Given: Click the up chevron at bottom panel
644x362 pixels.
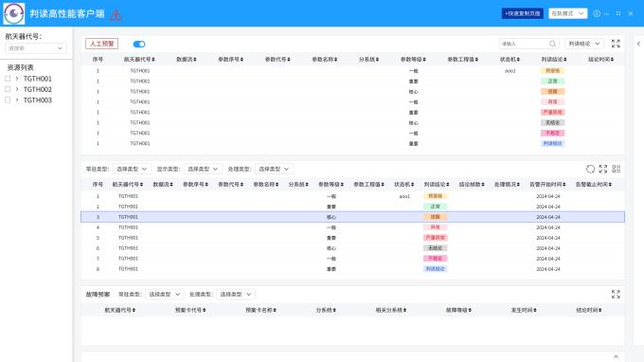Looking at the screenshot, I should (x=616, y=356).
